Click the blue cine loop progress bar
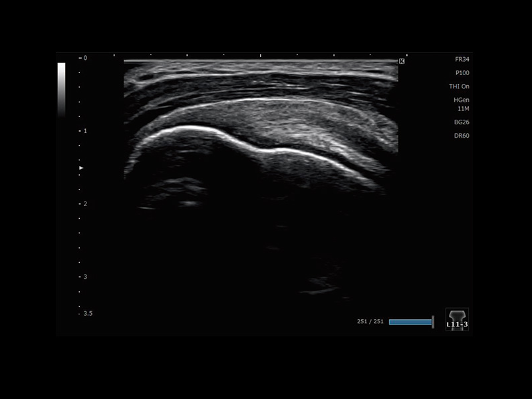The image size is (532, 399). point(410,322)
